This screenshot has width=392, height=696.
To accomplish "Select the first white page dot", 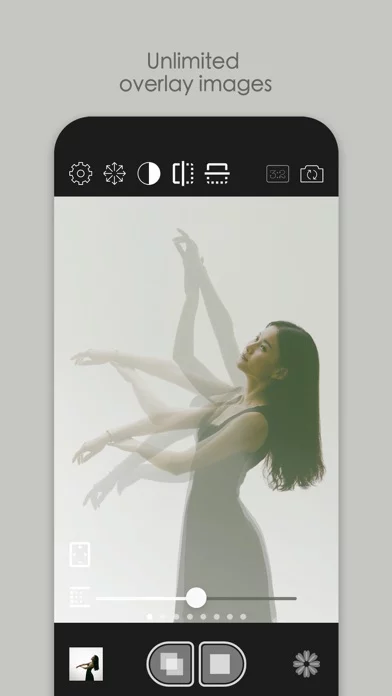I will coord(150,617).
